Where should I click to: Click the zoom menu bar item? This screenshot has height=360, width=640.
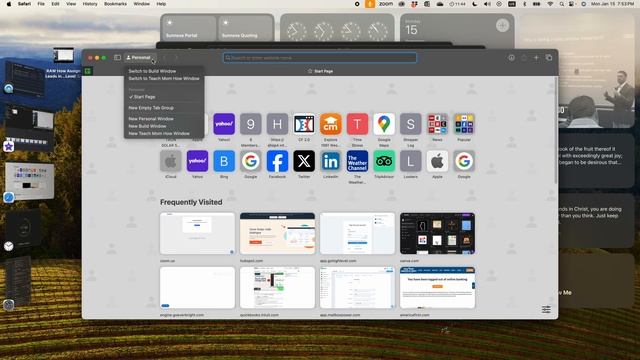[x=386, y=4]
